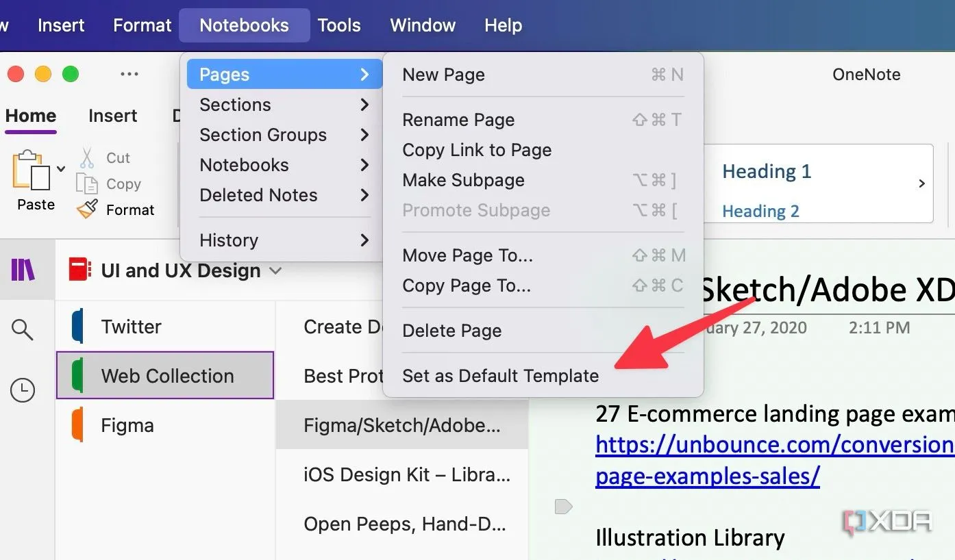The image size is (955, 560).
Task: Expand the Deleted Notes submenu
Action: (284, 195)
